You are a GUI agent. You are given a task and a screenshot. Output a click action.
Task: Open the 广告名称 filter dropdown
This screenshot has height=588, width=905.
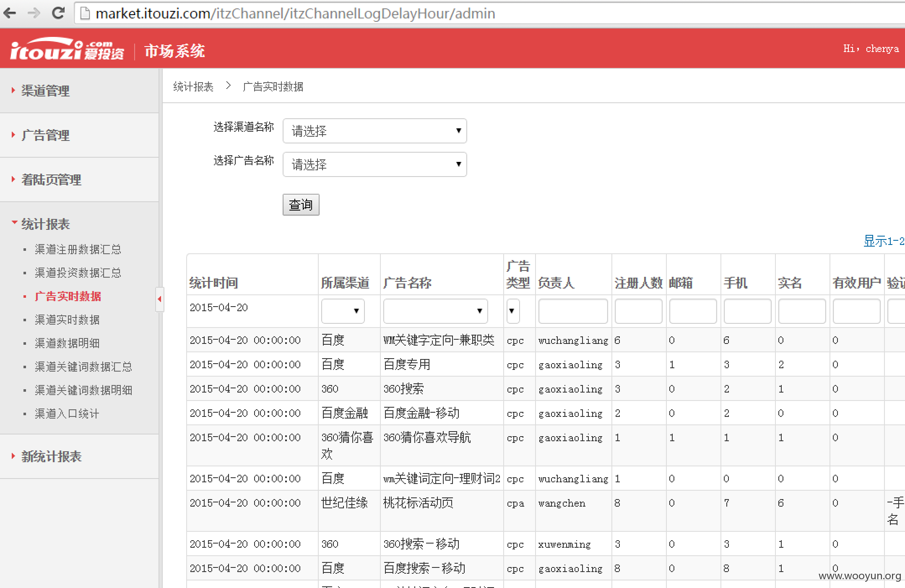click(435, 311)
